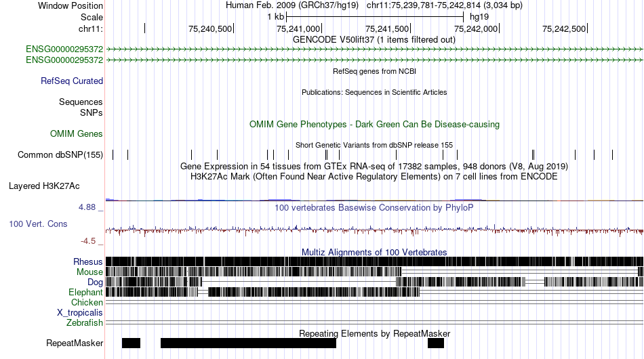The height and width of the screenshot is (359, 644).
Task: Click the Rhesus alignment row
Action: (374, 261)
